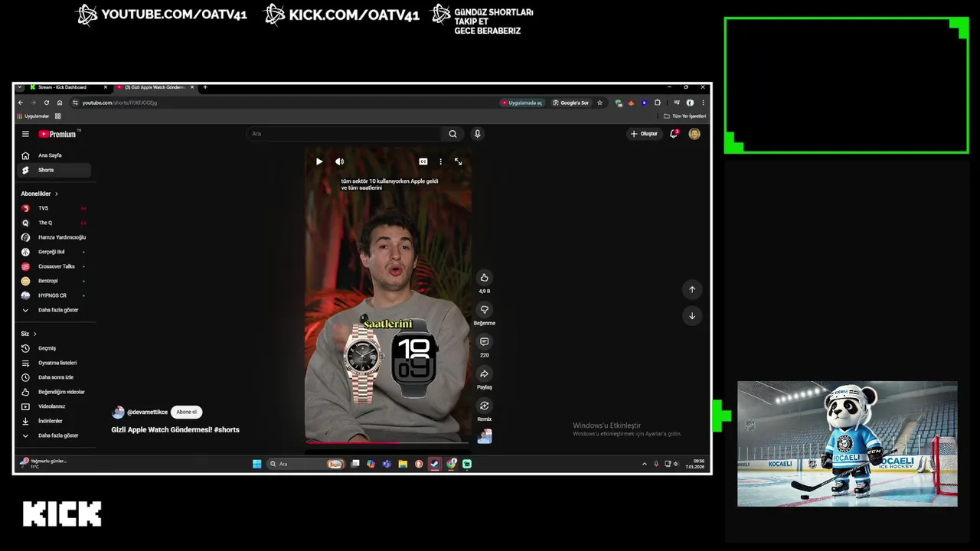Open the comments showing 220

click(484, 342)
